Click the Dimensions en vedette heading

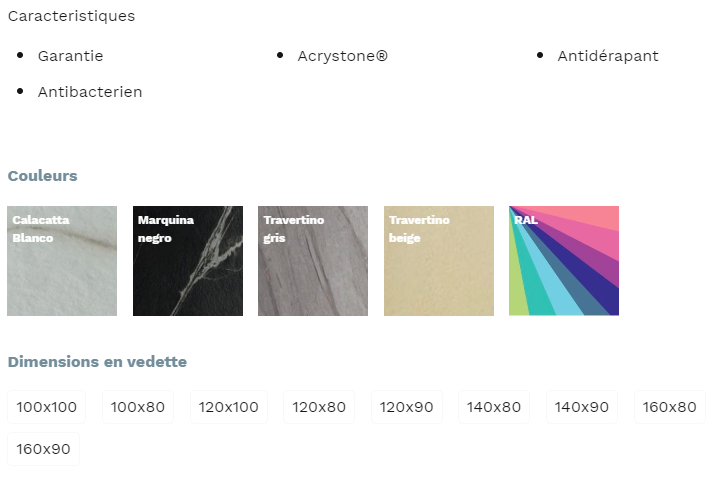tap(97, 362)
